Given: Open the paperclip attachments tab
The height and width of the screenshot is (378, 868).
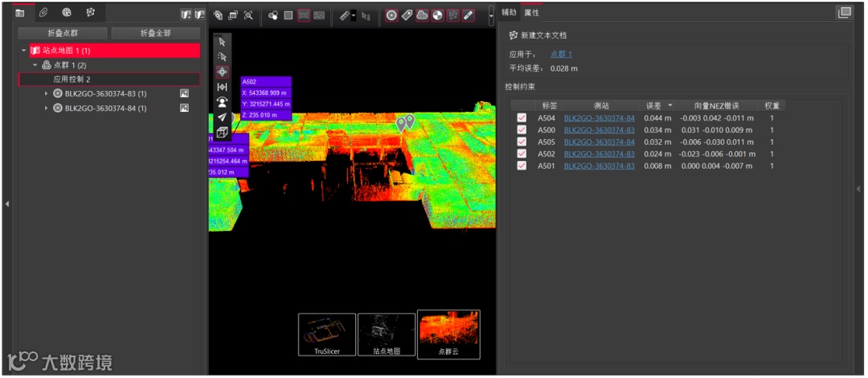Looking at the screenshot, I should (x=43, y=13).
